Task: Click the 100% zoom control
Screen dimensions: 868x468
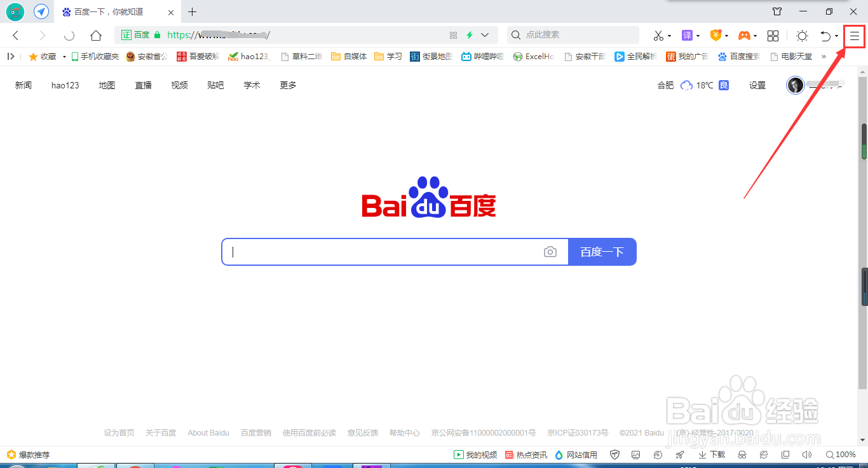Action: pos(841,455)
